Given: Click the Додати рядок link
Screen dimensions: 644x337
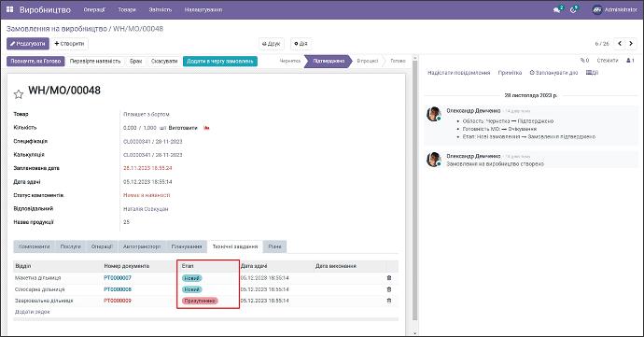Looking at the screenshot, I should click(x=33, y=312).
